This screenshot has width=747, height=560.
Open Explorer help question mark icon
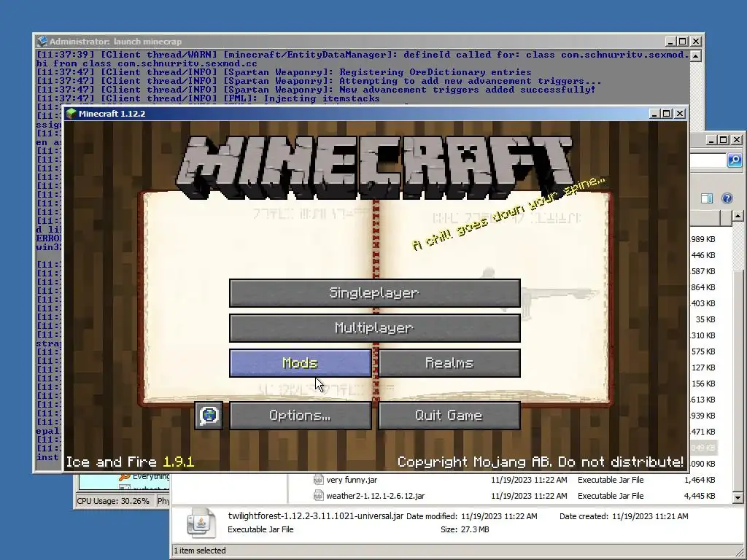click(x=727, y=198)
